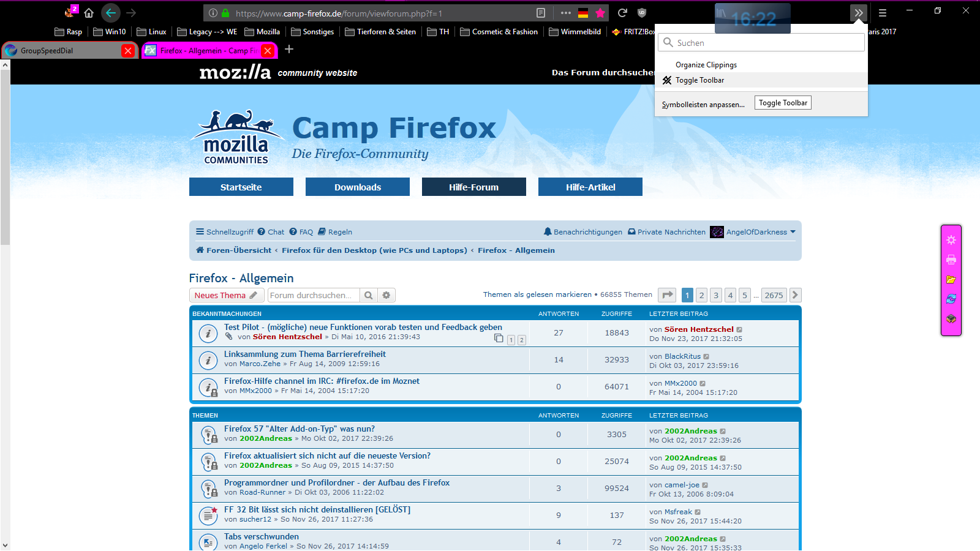
Task: Open the Regeln rules link
Action: (335, 232)
